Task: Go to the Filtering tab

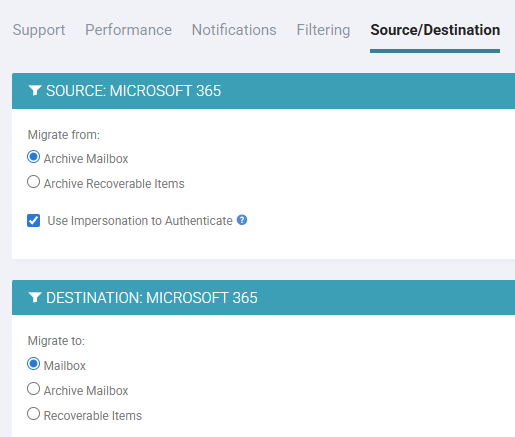Action: coord(323,30)
